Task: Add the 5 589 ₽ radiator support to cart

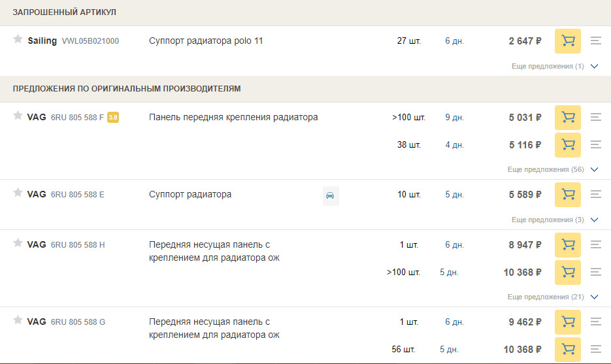Action: [568, 195]
